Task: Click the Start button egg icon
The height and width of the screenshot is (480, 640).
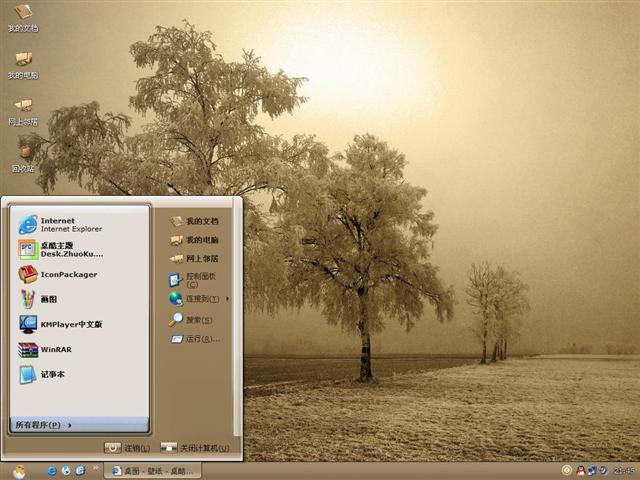Action: [19, 471]
